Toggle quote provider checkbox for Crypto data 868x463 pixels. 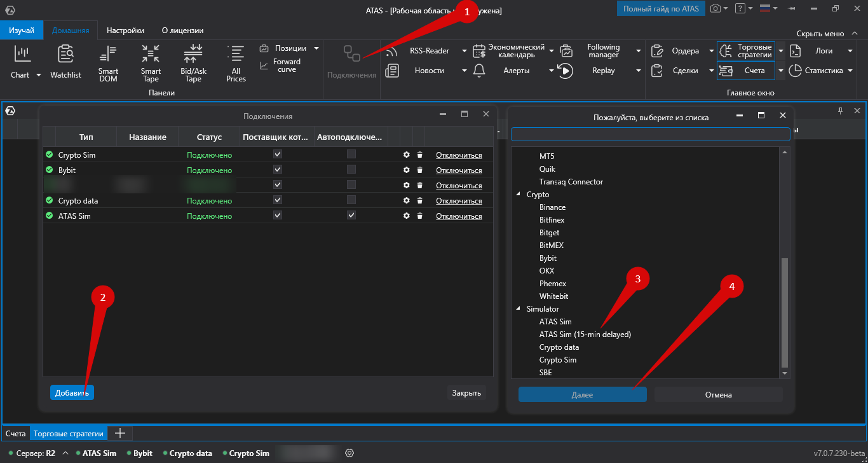point(277,200)
